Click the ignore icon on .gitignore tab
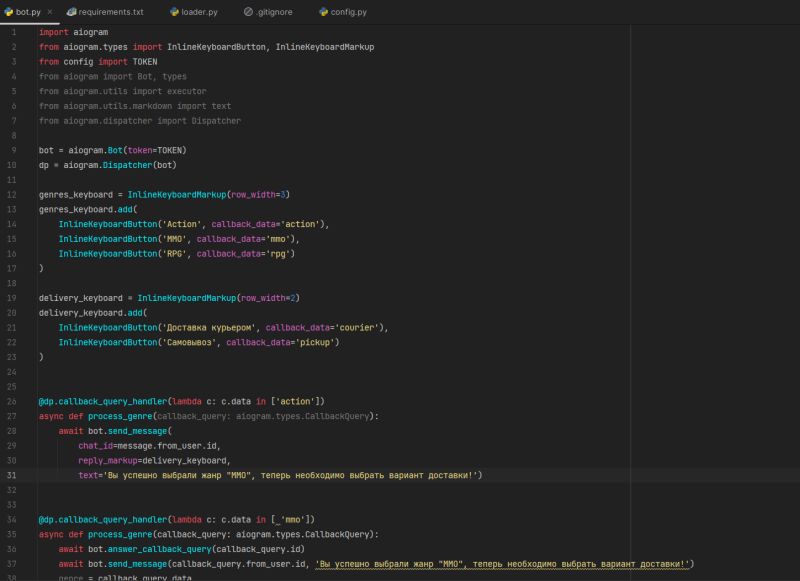Screen dimensions: 800x581 coord(248,12)
